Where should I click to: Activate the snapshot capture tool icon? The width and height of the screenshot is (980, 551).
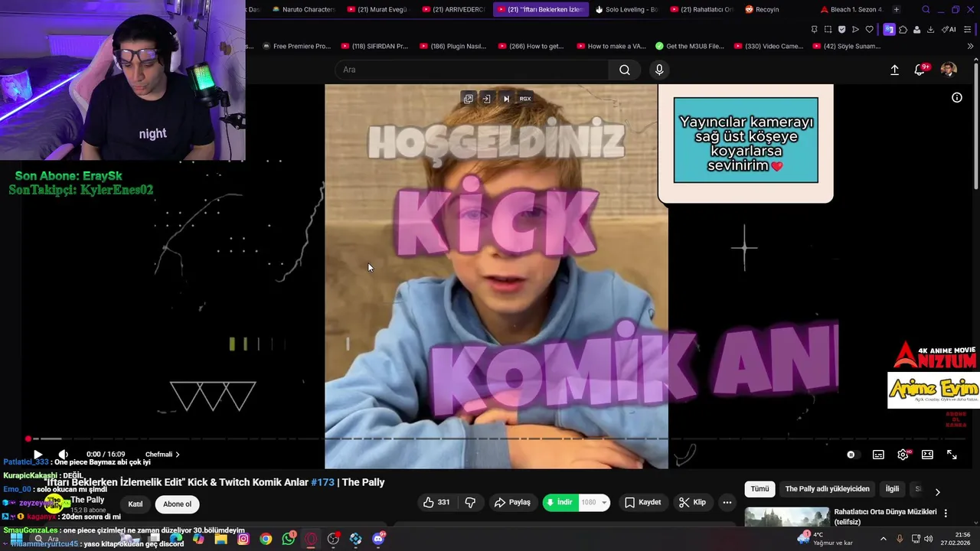828,29
